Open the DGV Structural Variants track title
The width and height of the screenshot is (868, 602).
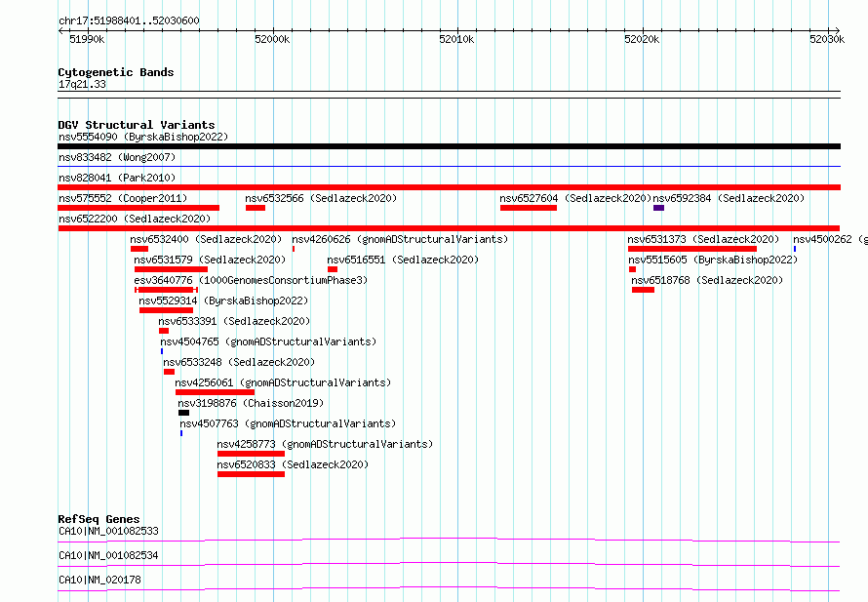click(137, 125)
